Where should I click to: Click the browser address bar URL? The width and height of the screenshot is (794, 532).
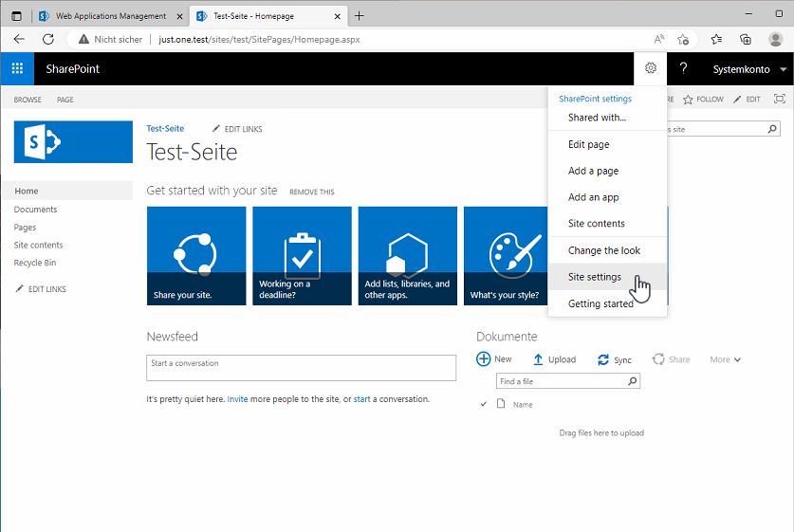(x=259, y=39)
